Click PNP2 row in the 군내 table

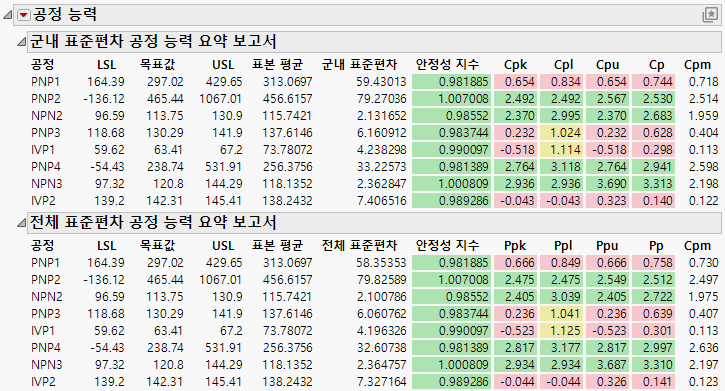(375, 99)
